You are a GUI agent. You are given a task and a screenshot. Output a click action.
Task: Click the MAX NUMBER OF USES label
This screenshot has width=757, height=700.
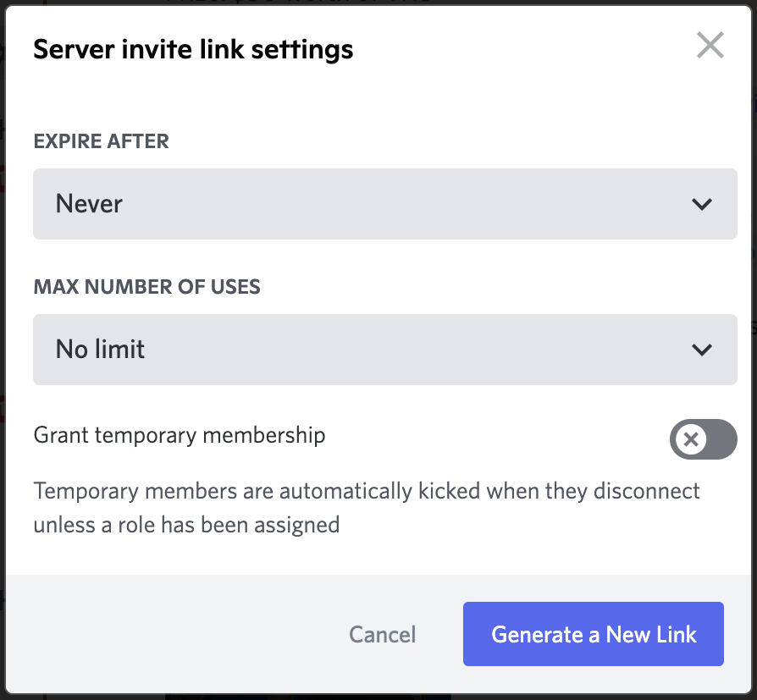pos(146,287)
